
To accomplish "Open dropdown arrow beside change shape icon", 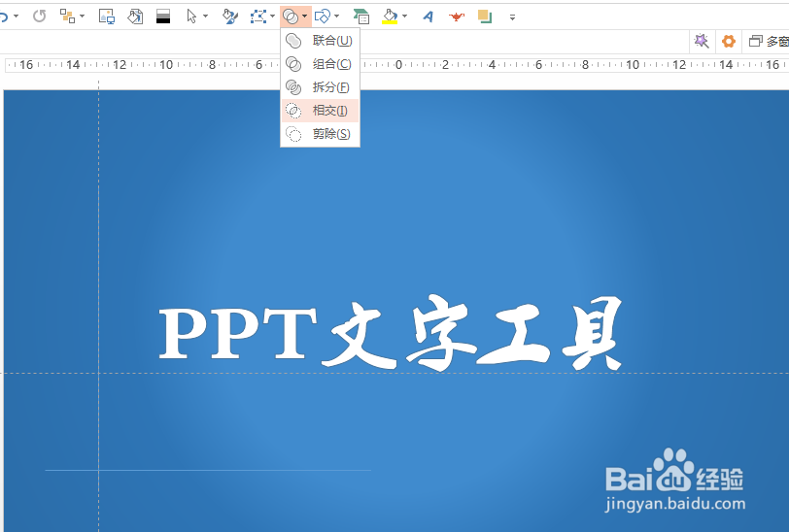I will click(x=336, y=17).
